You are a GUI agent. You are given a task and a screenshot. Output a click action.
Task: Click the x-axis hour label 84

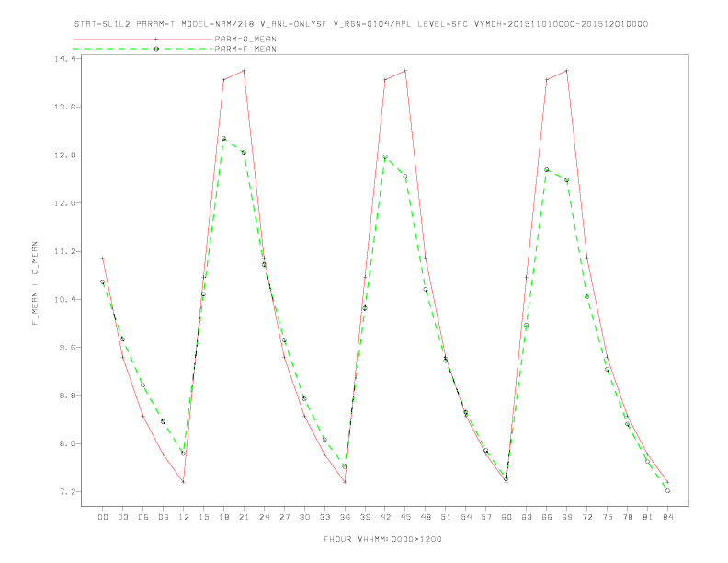pyautogui.click(x=667, y=517)
